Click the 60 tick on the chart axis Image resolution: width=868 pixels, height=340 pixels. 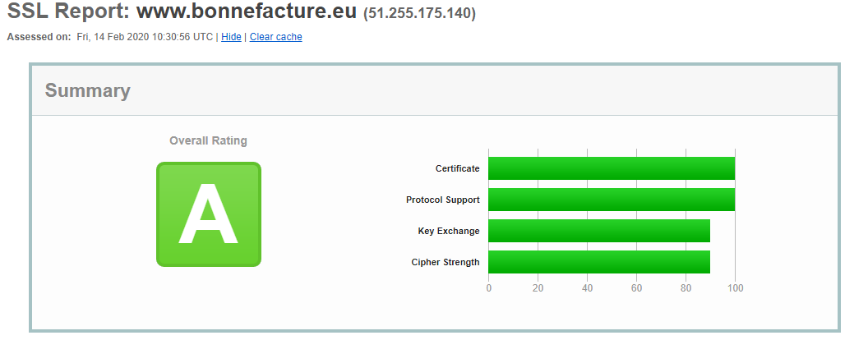coord(636,288)
